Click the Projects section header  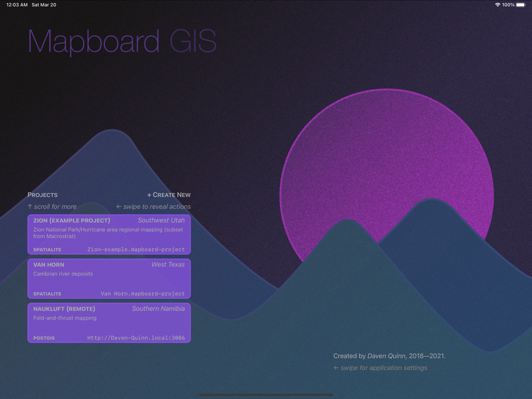pos(43,195)
